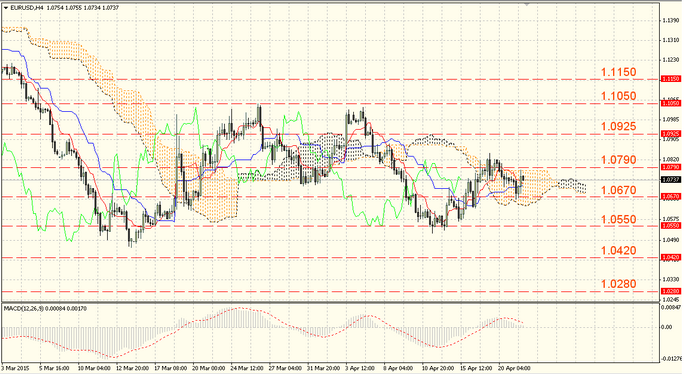685x374 pixels.
Task: Select the 1.0925 red price tag
Action: tap(671, 133)
